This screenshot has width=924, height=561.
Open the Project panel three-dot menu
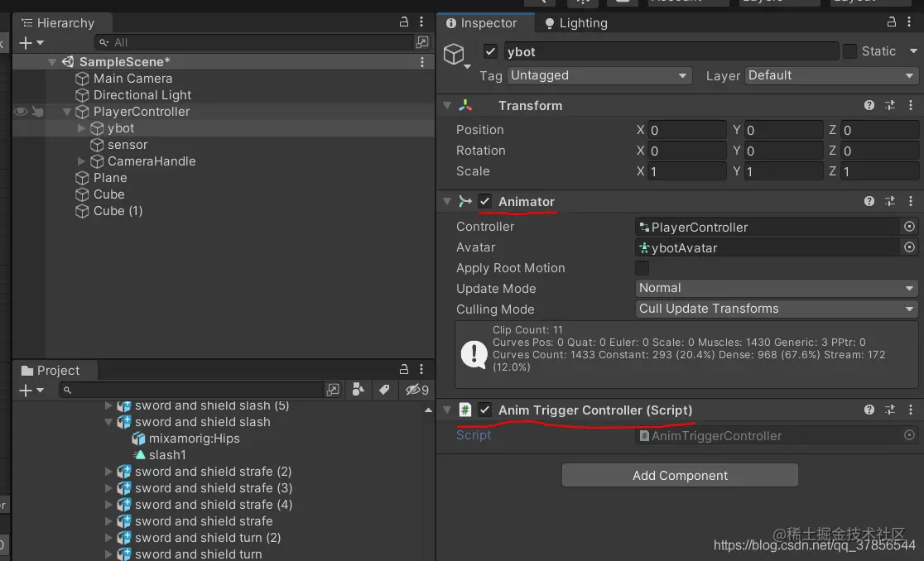[x=421, y=369]
